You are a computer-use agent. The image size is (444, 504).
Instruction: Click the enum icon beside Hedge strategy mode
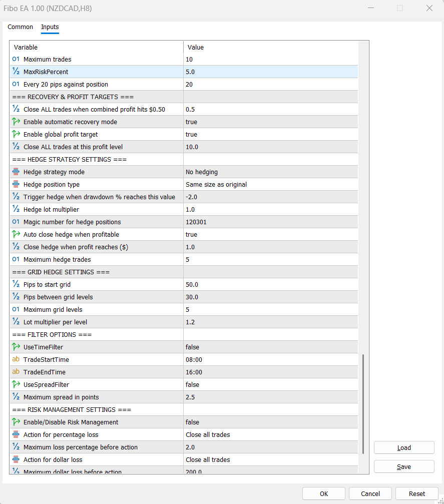[16, 172]
